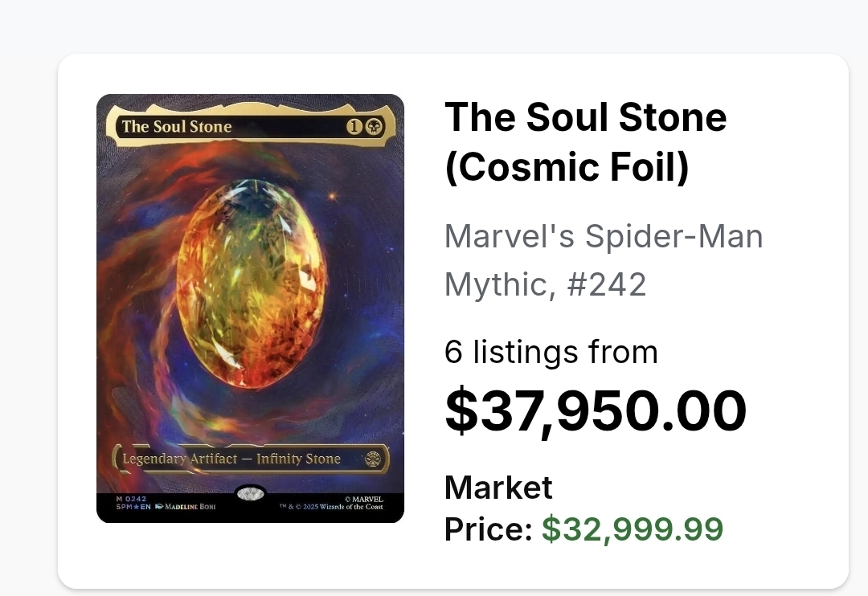868x596 pixels.
Task: Click the green $32,999.99 market price
Action: 633,529
